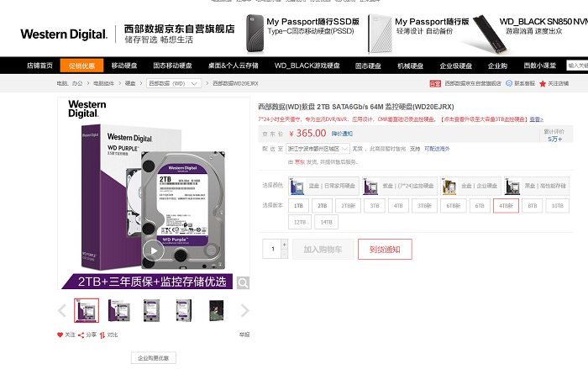The width and height of the screenshot is (588, 369).
Task: Increase quantity with plus stepper
Action: (284, 245)
